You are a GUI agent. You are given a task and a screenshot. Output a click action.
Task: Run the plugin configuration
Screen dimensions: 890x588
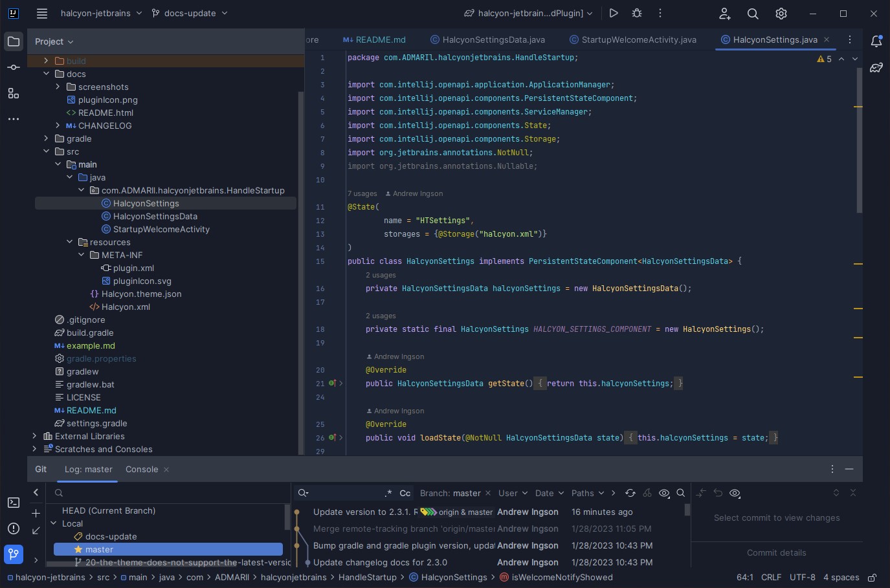click(x=614, y=13)
